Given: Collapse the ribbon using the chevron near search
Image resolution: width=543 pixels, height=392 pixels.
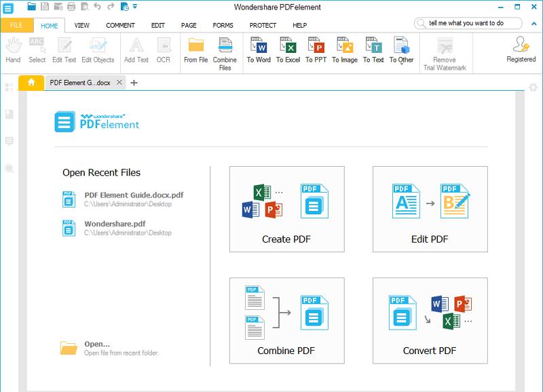Looking at the screenshot, I should pos(535,24).
